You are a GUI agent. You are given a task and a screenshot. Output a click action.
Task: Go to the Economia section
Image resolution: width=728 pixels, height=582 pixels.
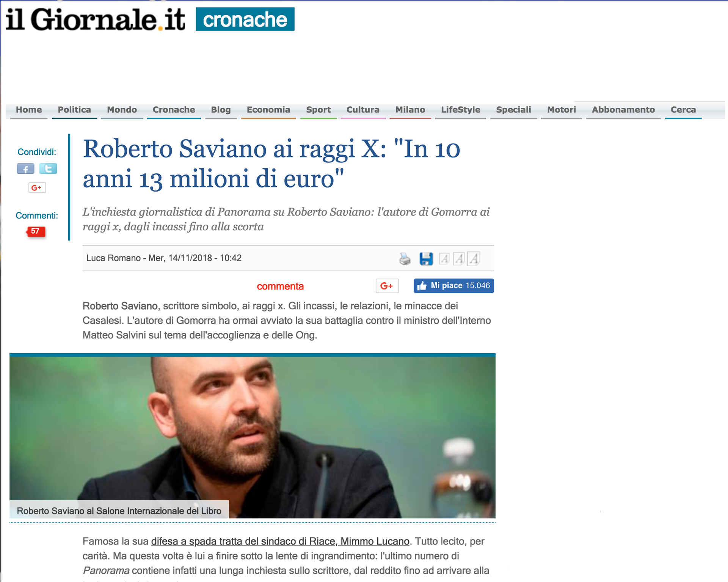pos(268,110)
